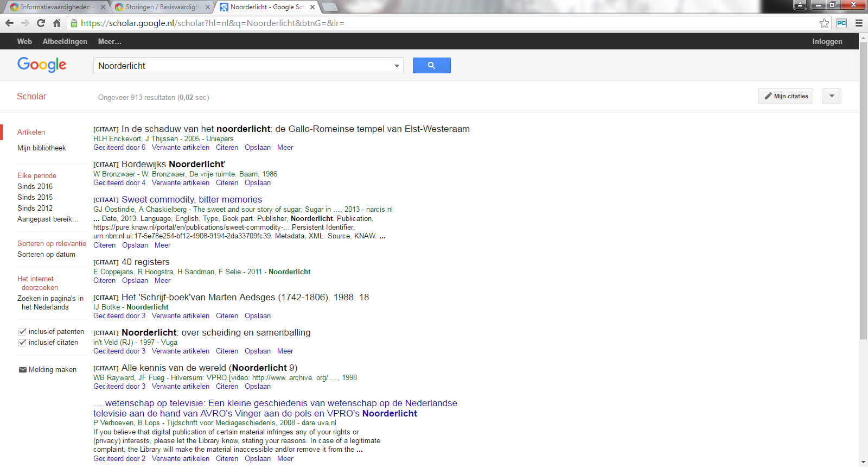868x467 pixels.
Task: Open the Meer... menu in top bar
Action: pyautogui.click(x=109, y=41)
